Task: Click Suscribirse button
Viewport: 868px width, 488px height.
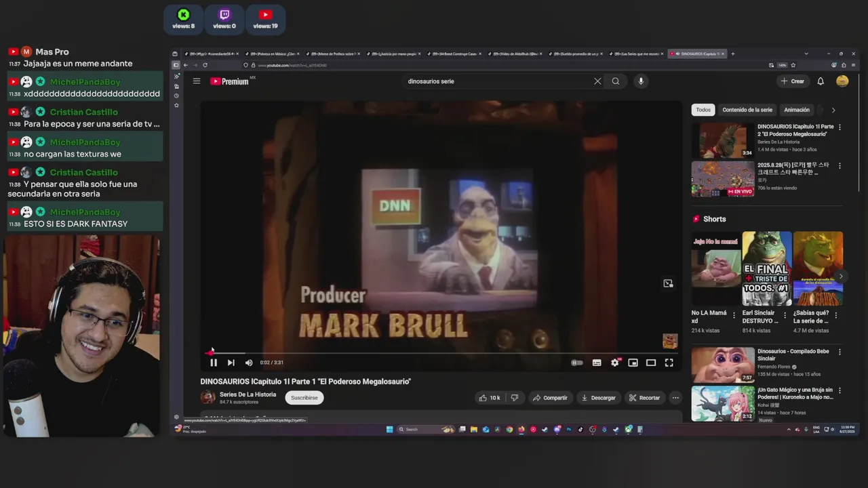Action: coord(304,398)
